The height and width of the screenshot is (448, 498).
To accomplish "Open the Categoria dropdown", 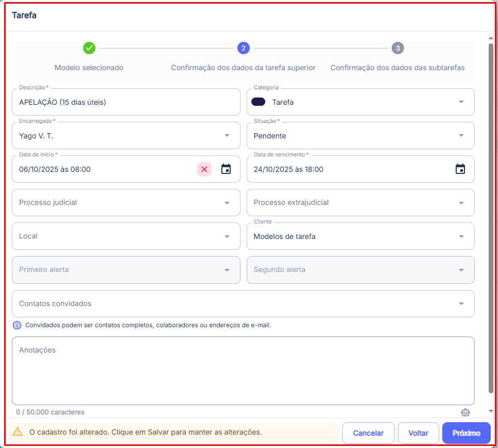I will pos(361,102).
